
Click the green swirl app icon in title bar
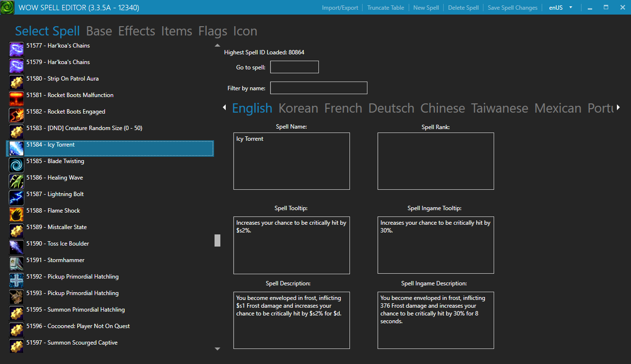(7, 7)
